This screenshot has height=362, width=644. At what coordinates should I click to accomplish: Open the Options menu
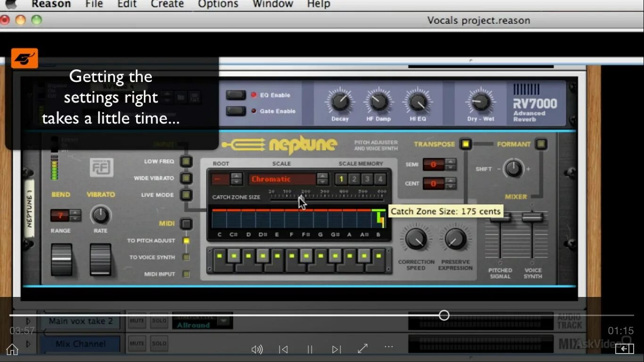(218, 4)
